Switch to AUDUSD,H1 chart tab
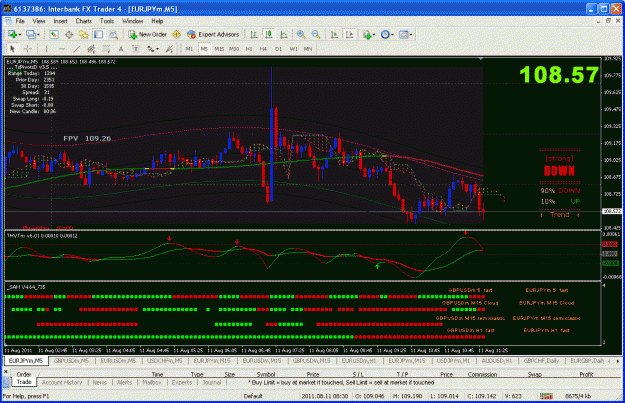Viewport: 625px width, 403px height. click(x=497, y=361)
